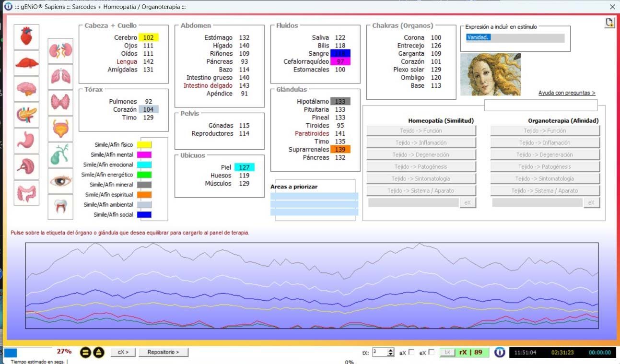620x364 pixels.
Task: Choose the kidneys organ icon
Action: click(x=60, y=51)
